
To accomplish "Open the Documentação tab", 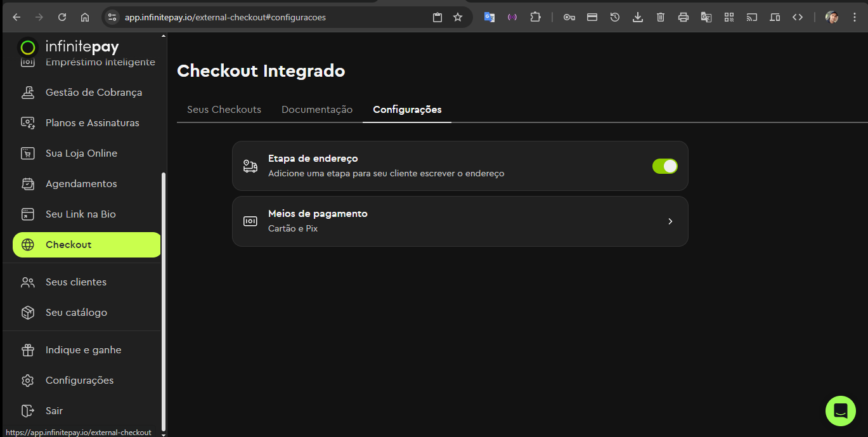I will [317, 110].
